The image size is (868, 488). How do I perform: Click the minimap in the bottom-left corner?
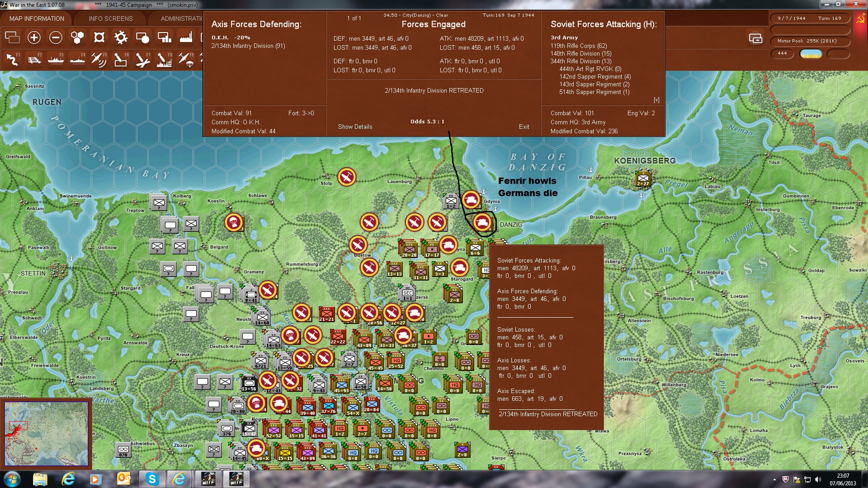pos(46,434)
